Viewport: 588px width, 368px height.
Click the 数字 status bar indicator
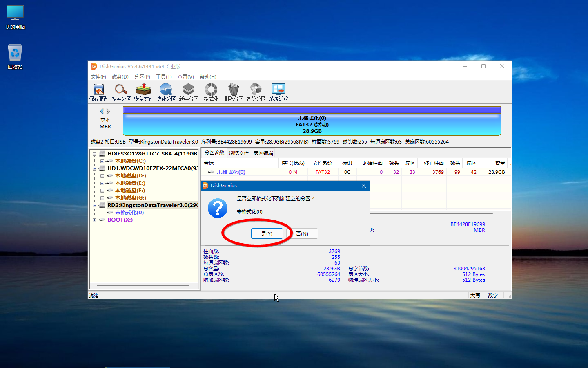click(492, 296)
